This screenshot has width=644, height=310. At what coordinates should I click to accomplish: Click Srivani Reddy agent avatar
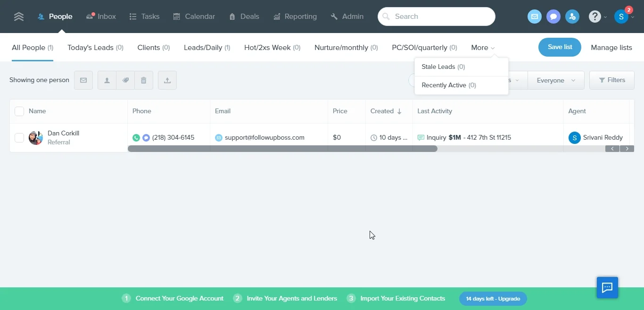click(574, 138)
